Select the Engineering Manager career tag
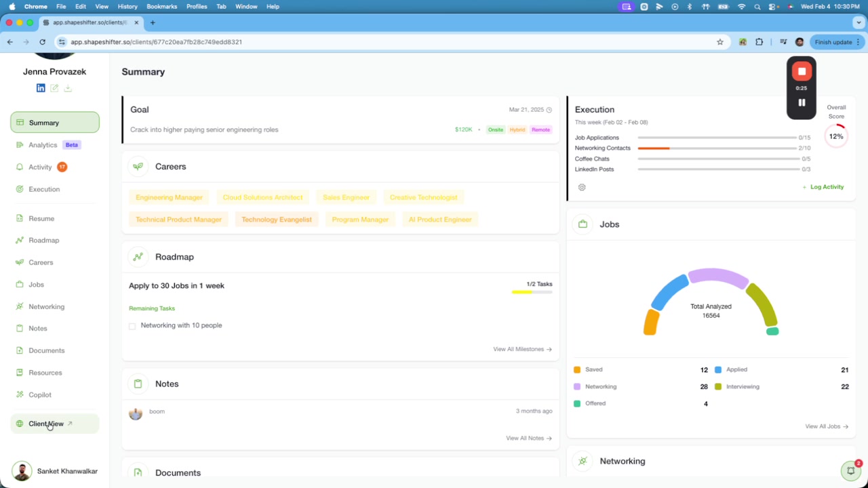 pos(169,197)
